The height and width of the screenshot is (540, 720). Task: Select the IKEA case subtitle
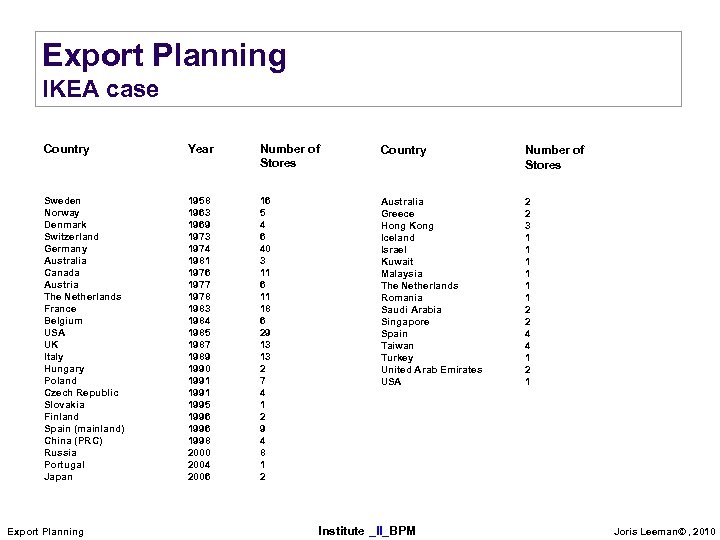(x=100, y=90)
